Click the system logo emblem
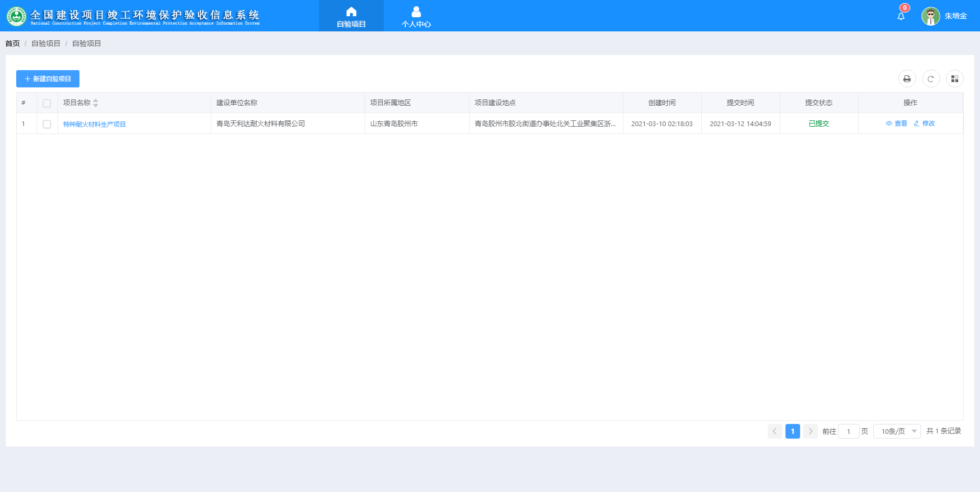This screenshot has height=492, width=980. coord(16,16)
